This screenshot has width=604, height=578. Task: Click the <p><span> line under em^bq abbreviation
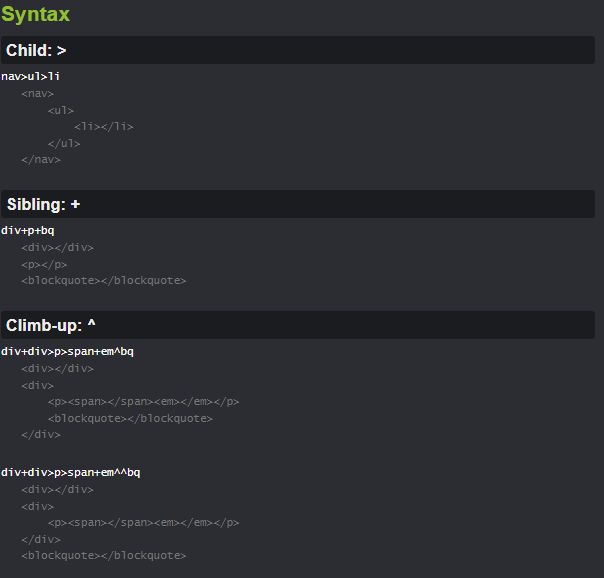(x=143, y=402)
